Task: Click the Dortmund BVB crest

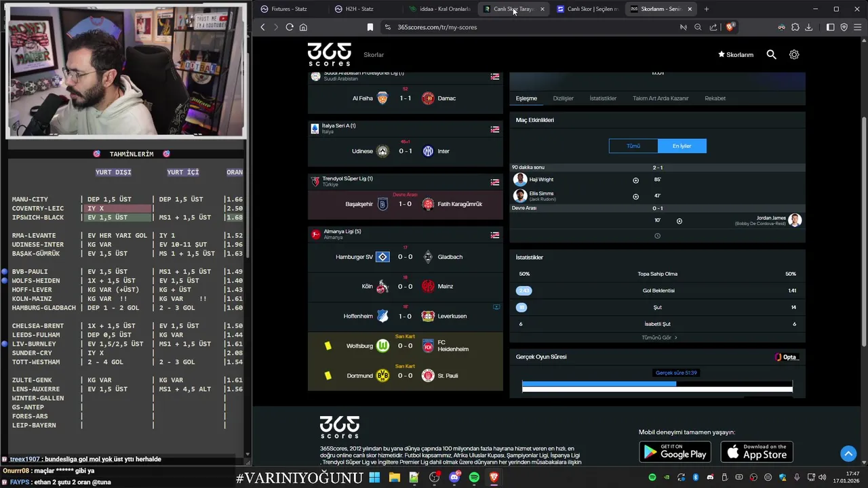Action: (x=382, y=375)
